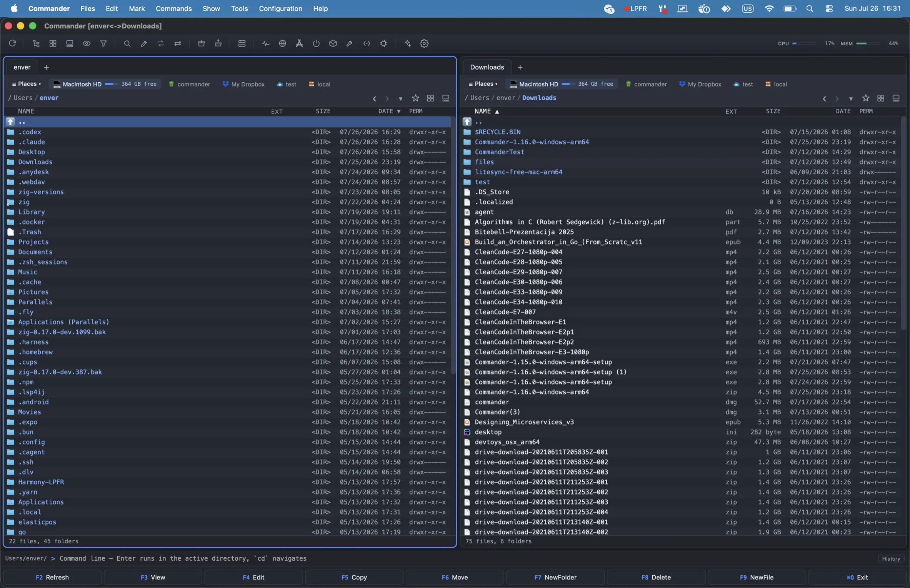Click the four-squares grid toolbar icon

53,43
